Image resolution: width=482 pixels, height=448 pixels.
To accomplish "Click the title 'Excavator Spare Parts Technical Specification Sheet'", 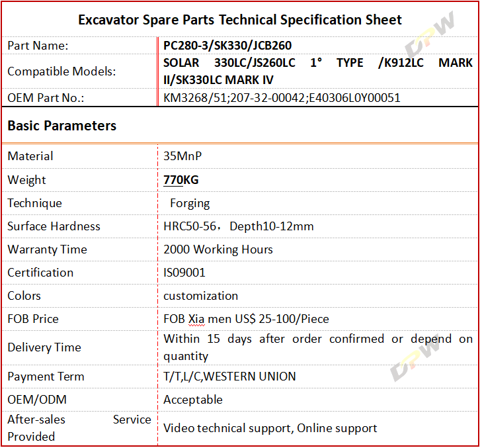I will click(x=240, y=20).
